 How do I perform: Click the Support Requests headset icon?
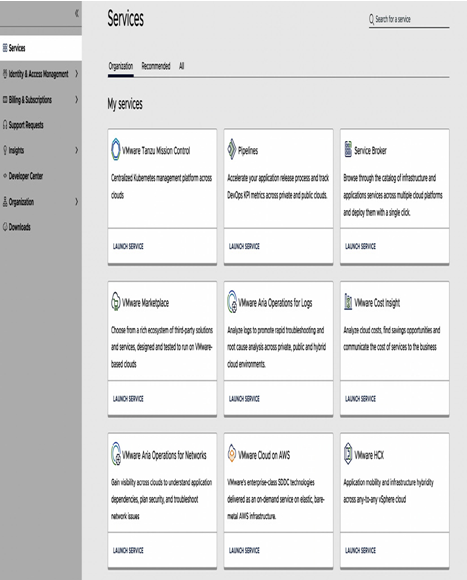5,125
